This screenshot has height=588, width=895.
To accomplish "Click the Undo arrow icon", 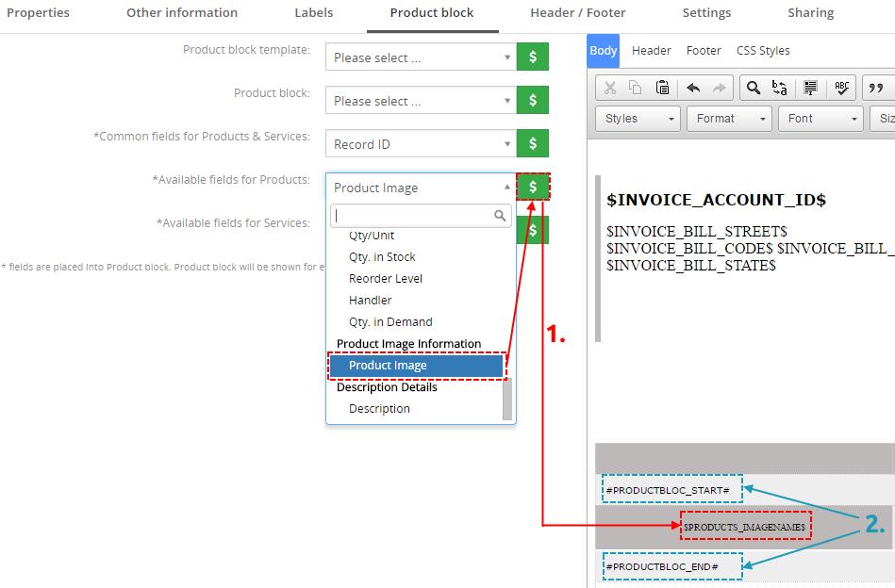I will point(693,88).
